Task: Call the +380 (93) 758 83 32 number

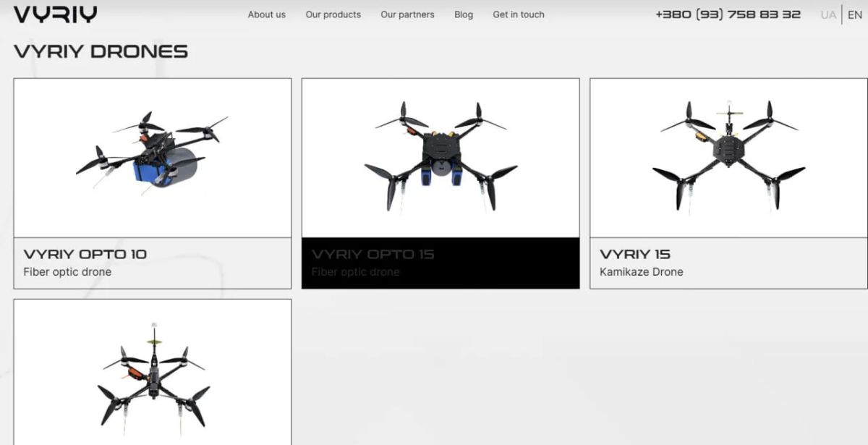Action: pos(728,14)
